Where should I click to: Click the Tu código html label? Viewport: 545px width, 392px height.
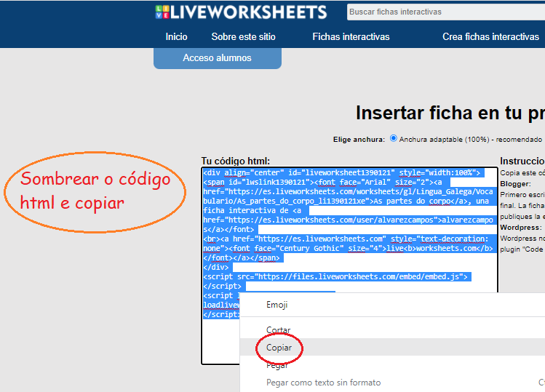[x=235, y=161]
